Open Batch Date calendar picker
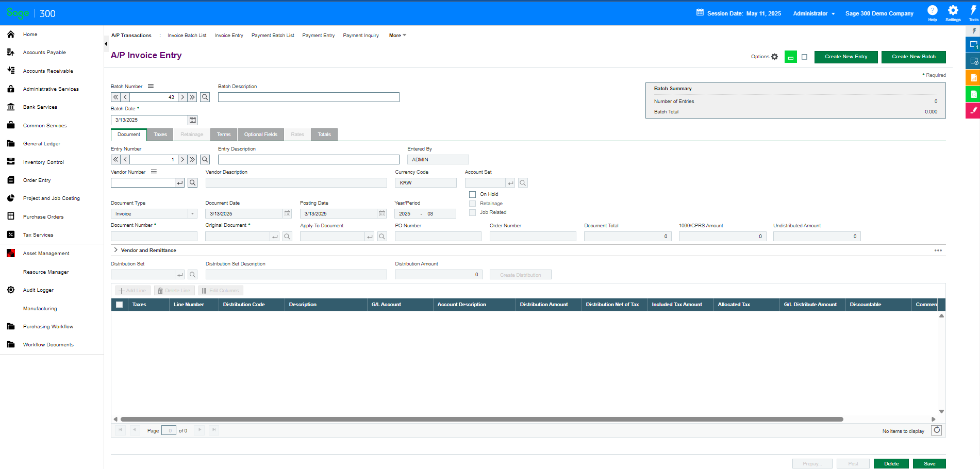 192,120
